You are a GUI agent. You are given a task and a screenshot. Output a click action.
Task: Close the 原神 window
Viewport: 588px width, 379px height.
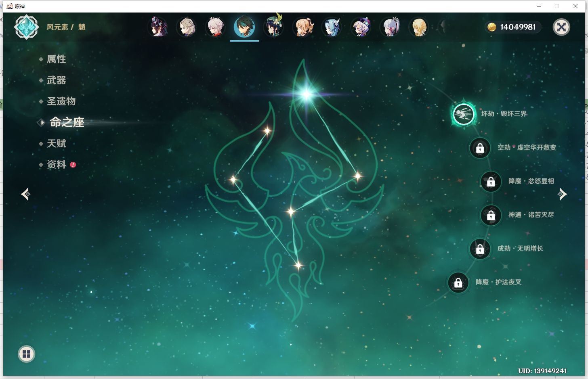[575, 6]
